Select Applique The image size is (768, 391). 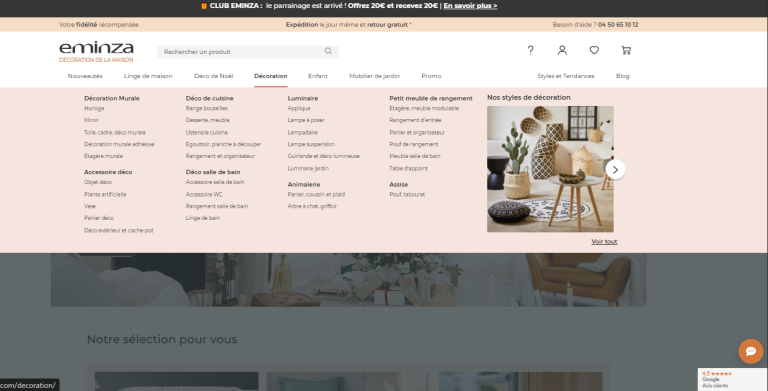pos(299,108)
